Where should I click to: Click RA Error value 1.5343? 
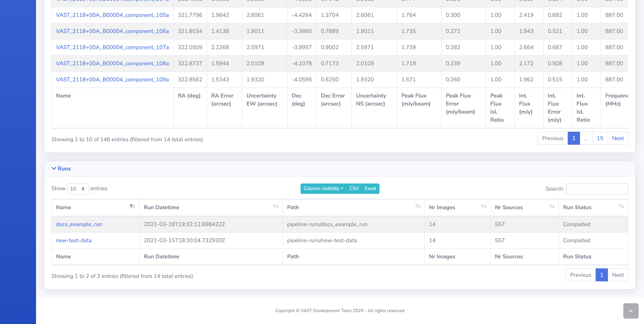[220, 79]
